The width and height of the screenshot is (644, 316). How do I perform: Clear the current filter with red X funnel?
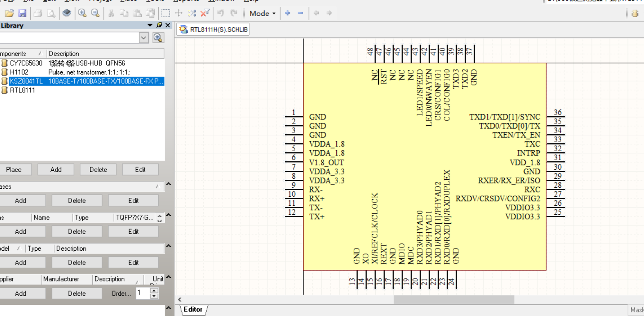tap(205, 14)
